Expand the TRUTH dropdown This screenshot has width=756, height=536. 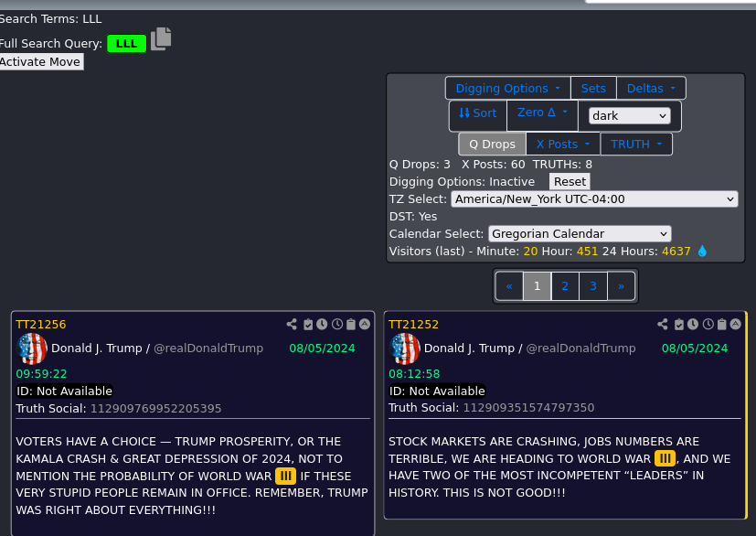tap(636, 145)
